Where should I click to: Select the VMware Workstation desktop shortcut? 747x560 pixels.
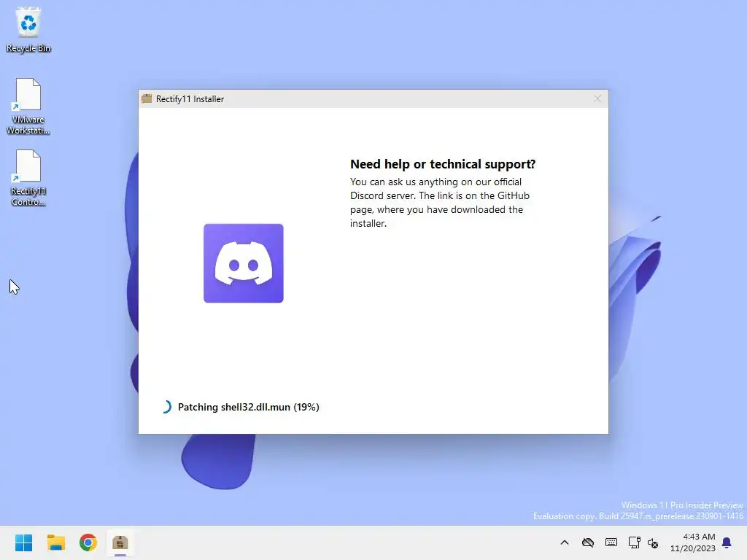click(x=28, y=106)
